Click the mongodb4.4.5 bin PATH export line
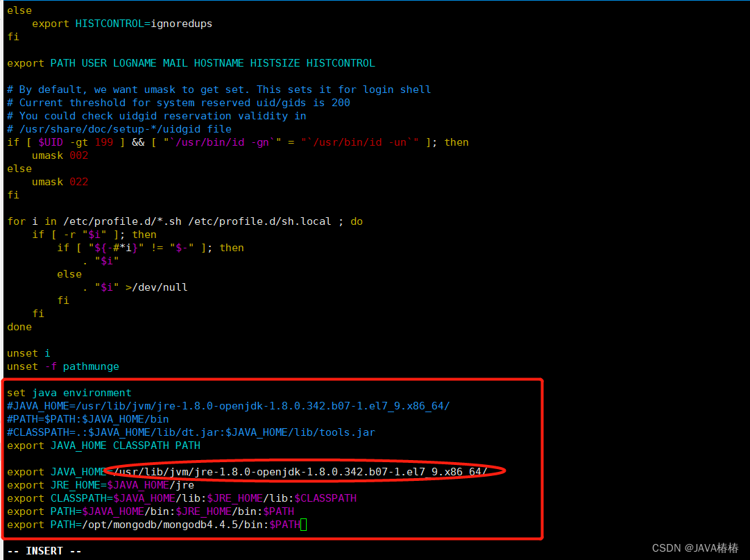Viewport: 750px width, 560px height. pyautogui.click(x=153, y=524)
